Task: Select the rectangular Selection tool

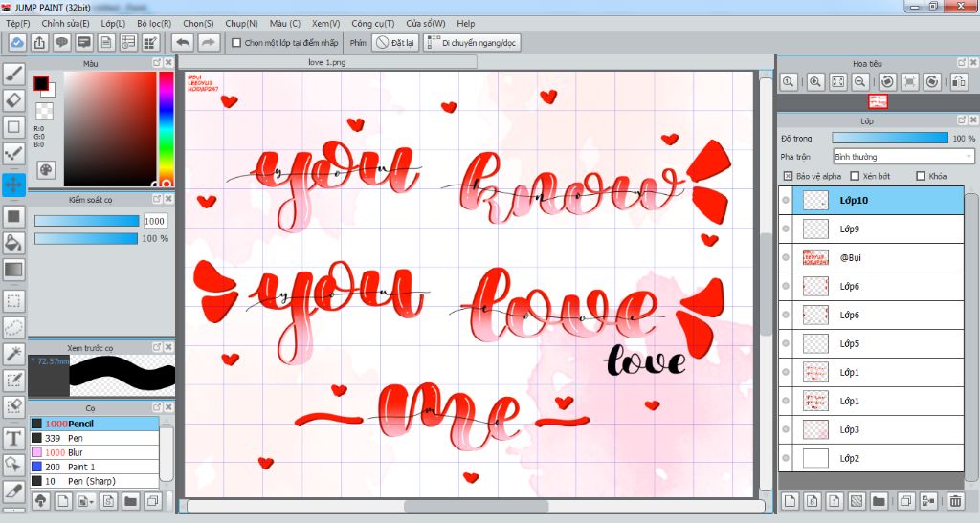Action: coord(13,301)
